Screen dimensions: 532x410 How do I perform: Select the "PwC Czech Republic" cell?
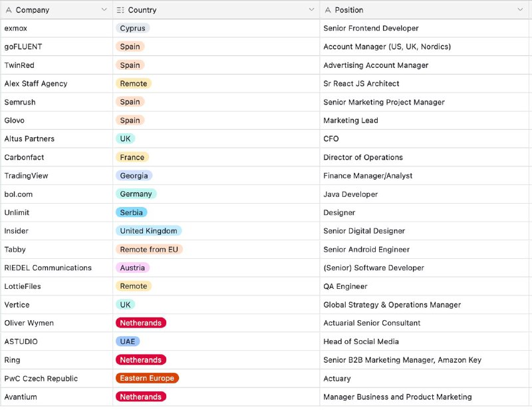coord(57,379)
